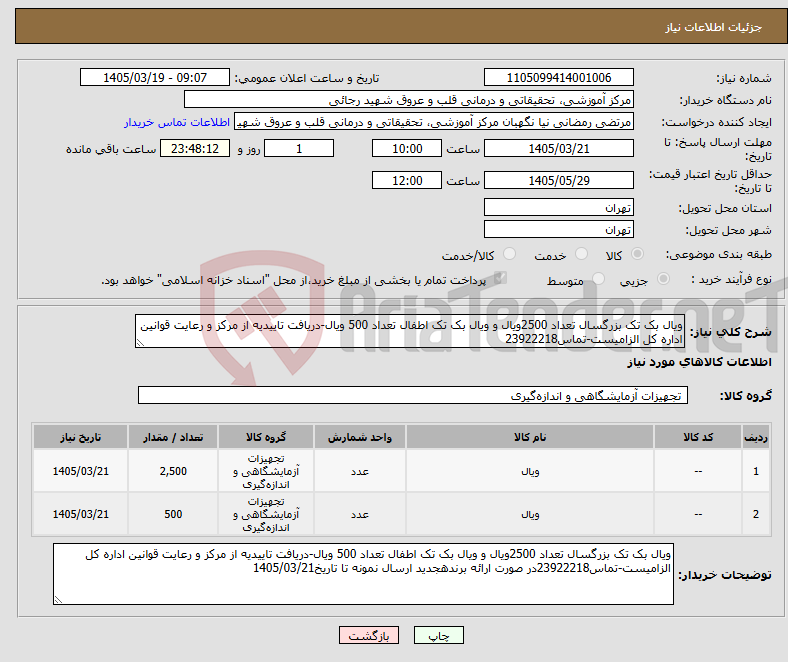Click the شهر محل تحویل field تهران
This screenshot has width=788, height=662.
coord(558,229)
